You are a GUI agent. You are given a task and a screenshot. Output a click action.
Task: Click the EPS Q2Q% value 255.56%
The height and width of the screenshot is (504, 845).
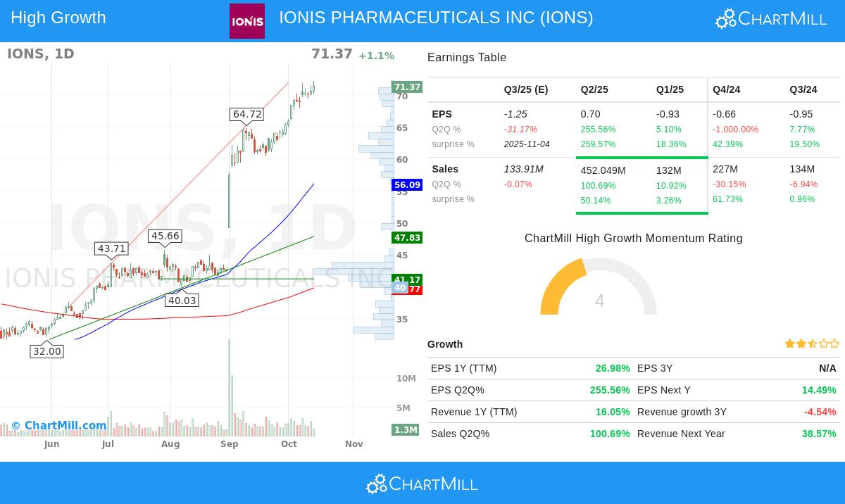(x=610, y=390)
